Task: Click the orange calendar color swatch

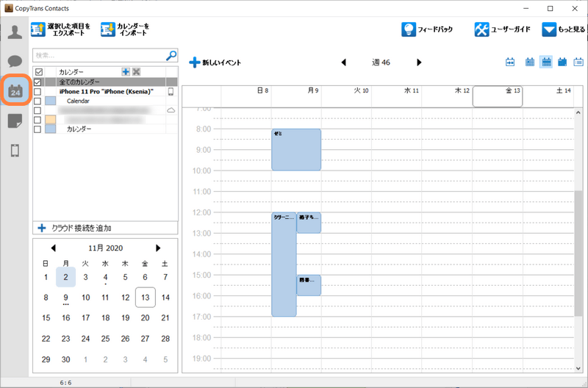Action: click(50, 120)
